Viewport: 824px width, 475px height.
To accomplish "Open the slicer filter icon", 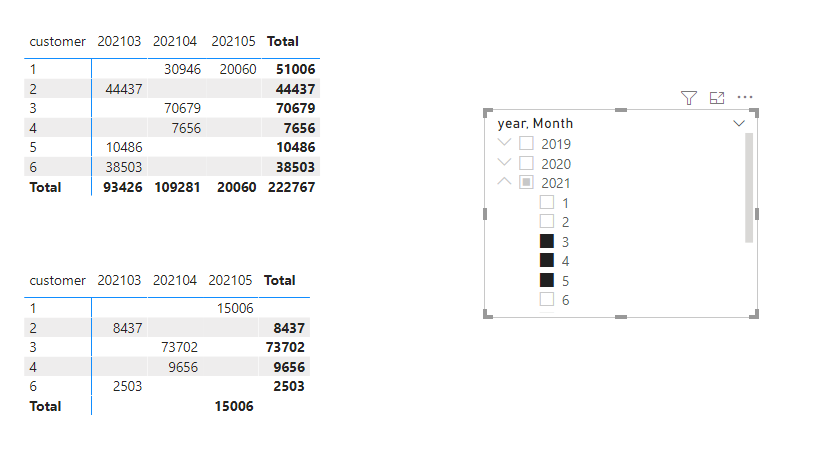I will pos(688,98).
